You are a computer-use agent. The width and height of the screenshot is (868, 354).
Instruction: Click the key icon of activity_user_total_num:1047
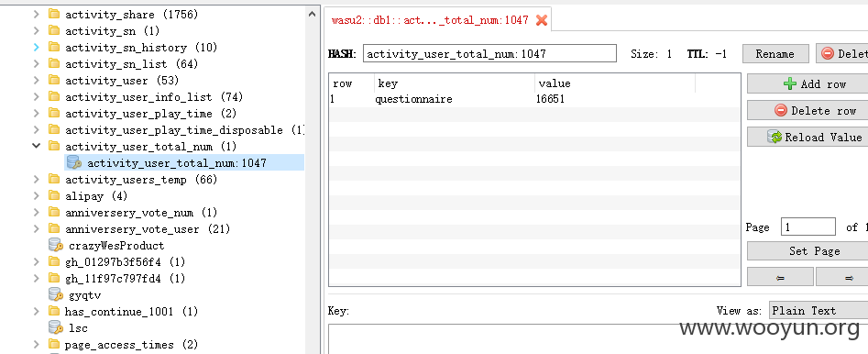(x=73, y=162)
